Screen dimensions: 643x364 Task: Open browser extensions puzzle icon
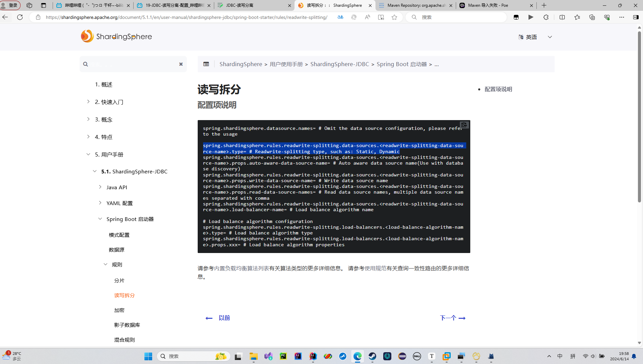click(546, 17)
